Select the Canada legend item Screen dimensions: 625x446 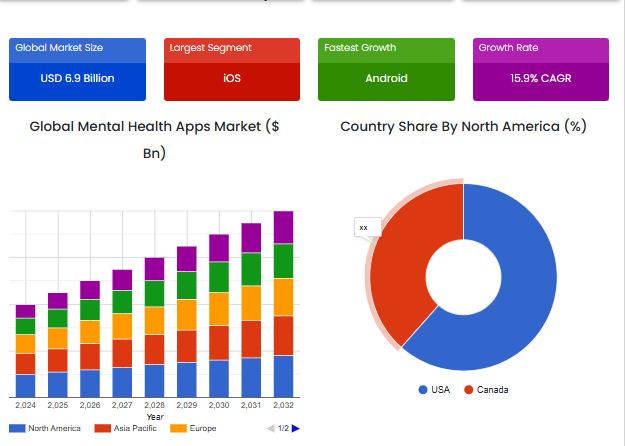(x=486, y=389)
